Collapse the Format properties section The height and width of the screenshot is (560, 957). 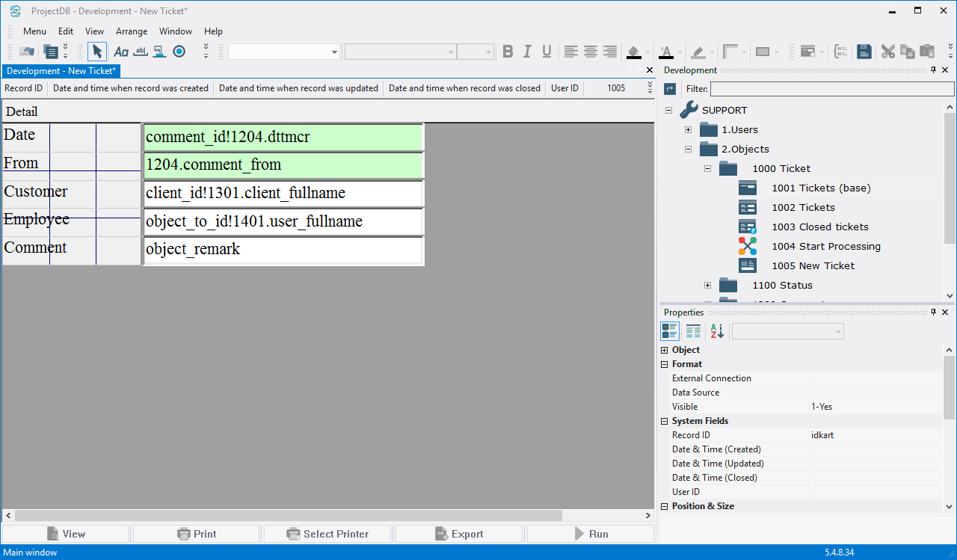pos(665,364)
